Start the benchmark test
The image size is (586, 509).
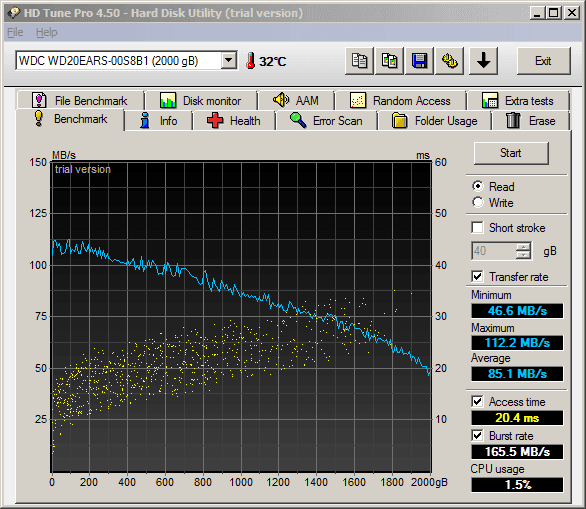click(511, 153)
